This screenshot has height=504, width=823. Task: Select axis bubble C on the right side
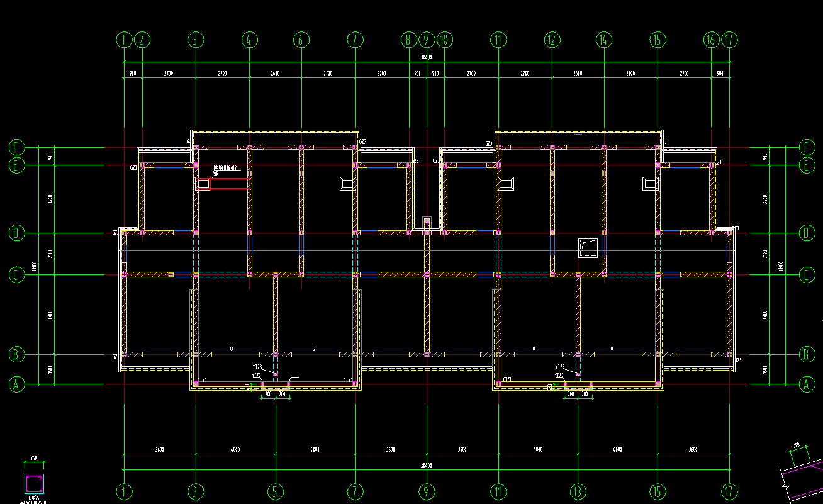tap(807, 275)
